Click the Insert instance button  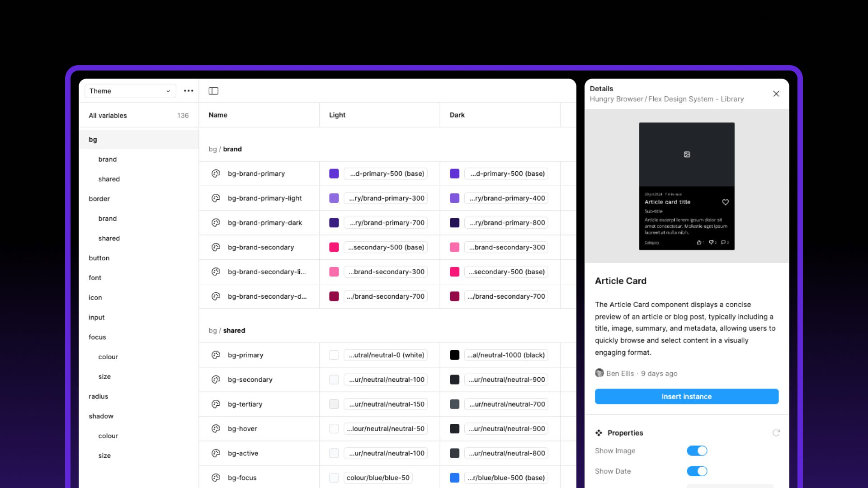(686, 396)
